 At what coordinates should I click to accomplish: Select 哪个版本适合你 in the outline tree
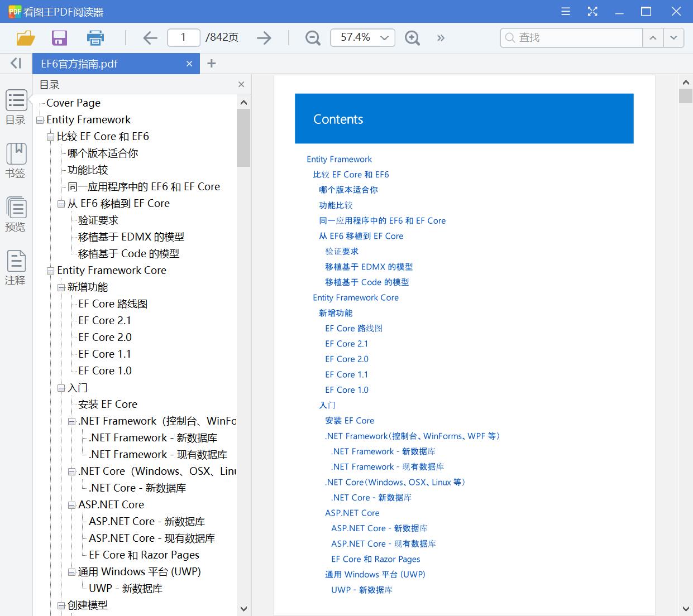tap(103, 153)
